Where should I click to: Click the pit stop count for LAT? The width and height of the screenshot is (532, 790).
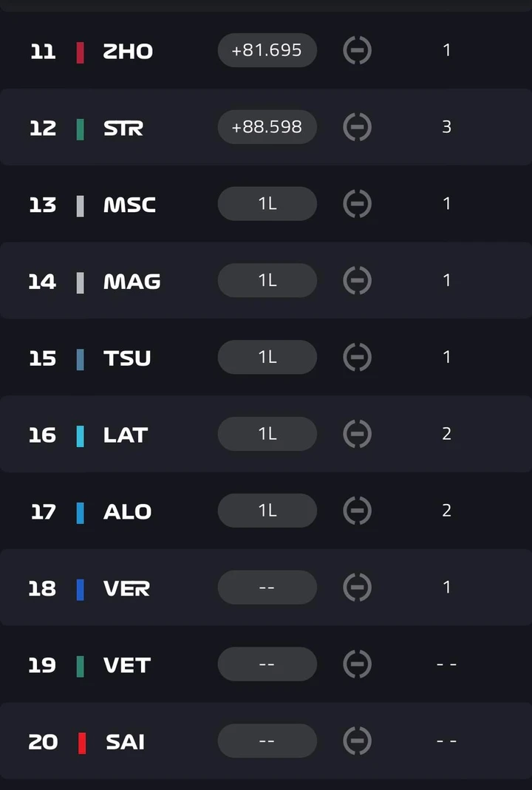tap(446, 434)
